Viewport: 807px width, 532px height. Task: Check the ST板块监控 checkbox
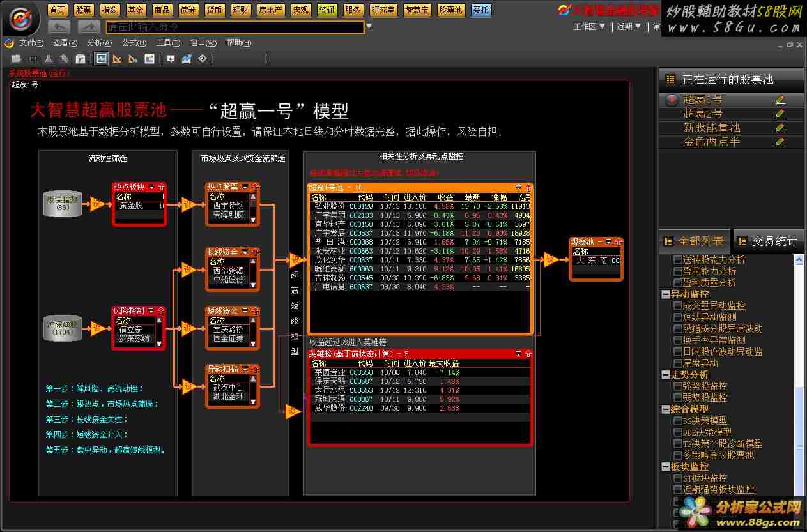(x=678, y=478)
